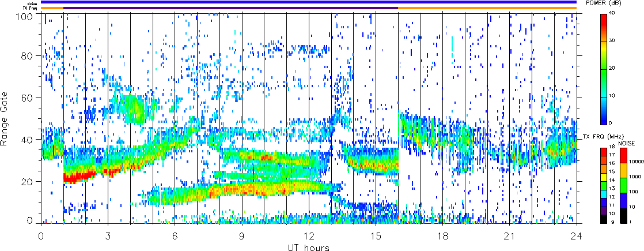Click x-axis tick label '12'
Image resolution: width=644 pixels, height=251 pixels.
(309, 237)
